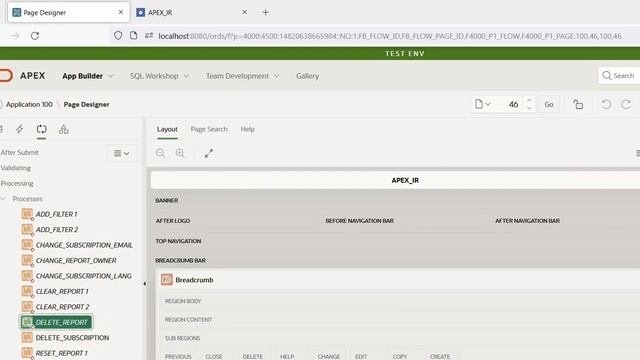
Task: Go forward in browser history
Action: coord(15,36)
